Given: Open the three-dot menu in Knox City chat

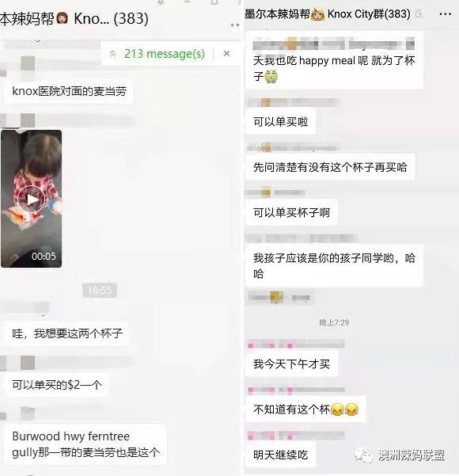Looking at the screenshot, I should point(445,14).
